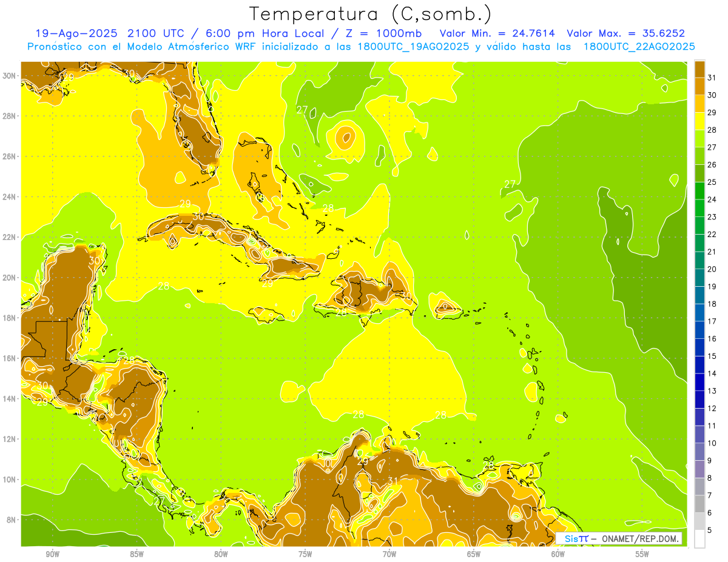Click the '1800UTC_22AGO2025' valid-until text

point(639,47)
